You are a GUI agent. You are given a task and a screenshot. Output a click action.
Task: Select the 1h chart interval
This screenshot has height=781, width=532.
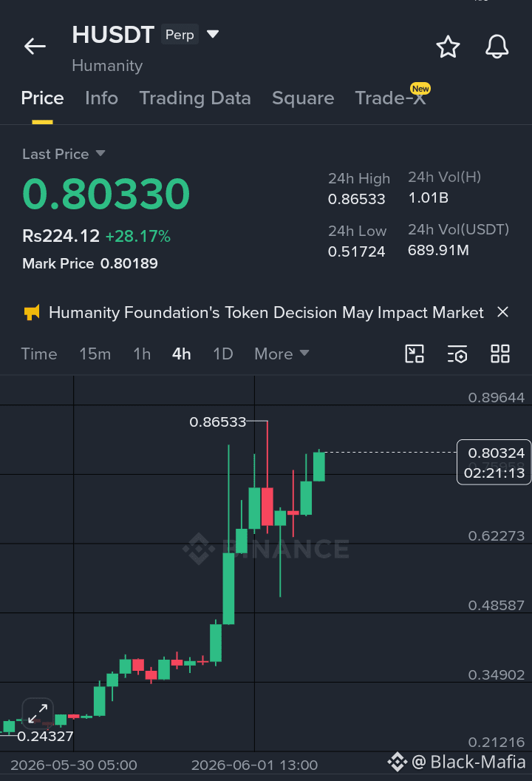click(x=142, y=354)
